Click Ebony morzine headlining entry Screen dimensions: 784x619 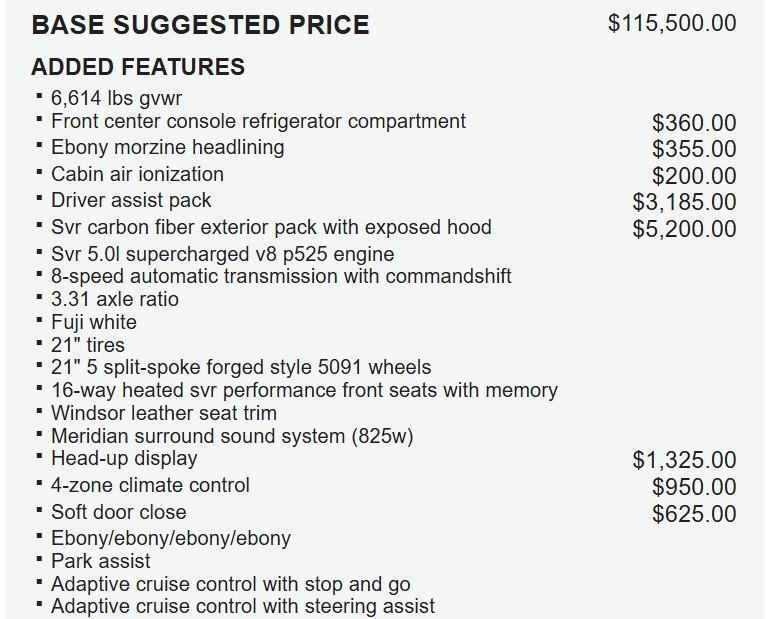(x=168, y=148)
